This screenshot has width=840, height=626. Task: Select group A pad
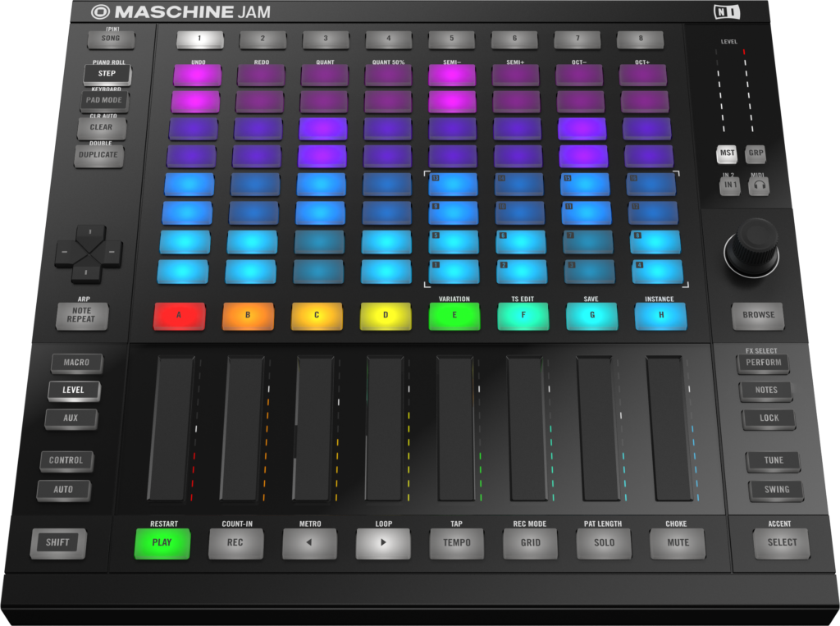(180, 315)
